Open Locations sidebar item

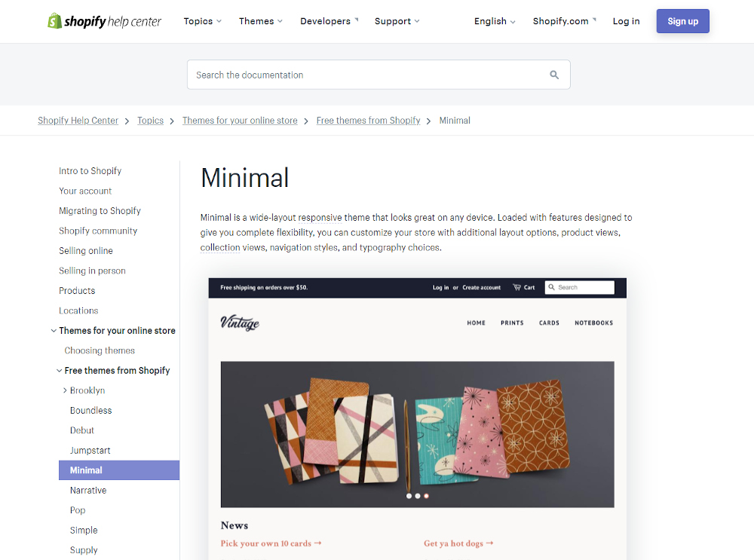tap(78, 311)
